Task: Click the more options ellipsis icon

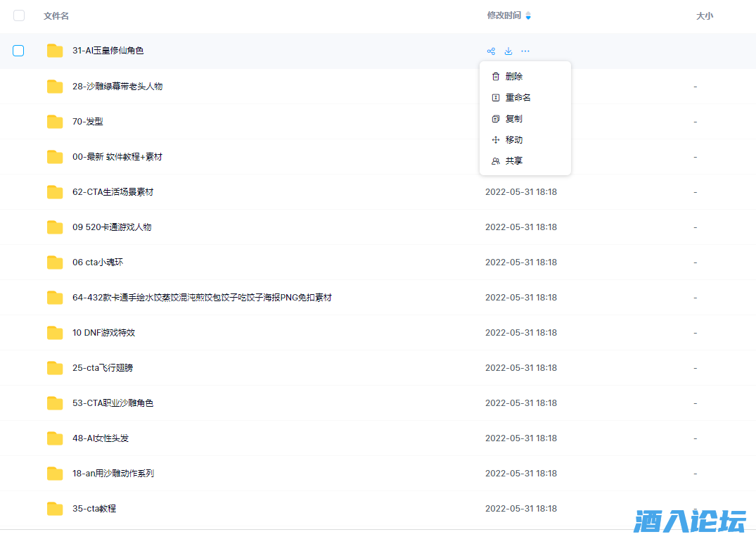Action: (525, 51)
